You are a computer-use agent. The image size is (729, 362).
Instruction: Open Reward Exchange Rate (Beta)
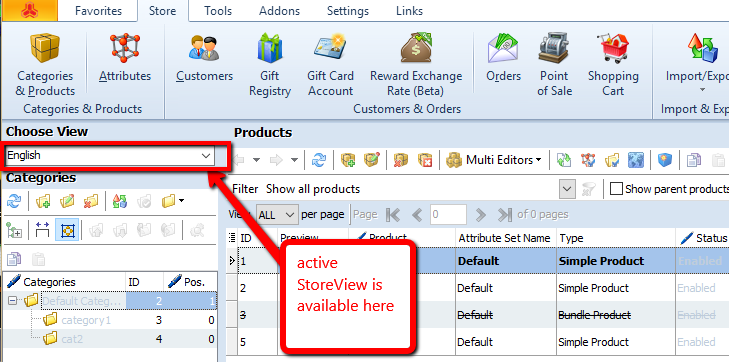(x=416, y=64)
